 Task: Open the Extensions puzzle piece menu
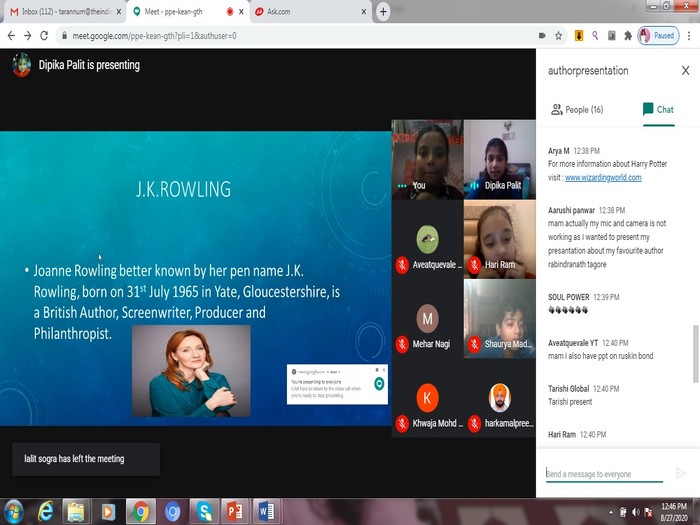click(x=628, y=36)
